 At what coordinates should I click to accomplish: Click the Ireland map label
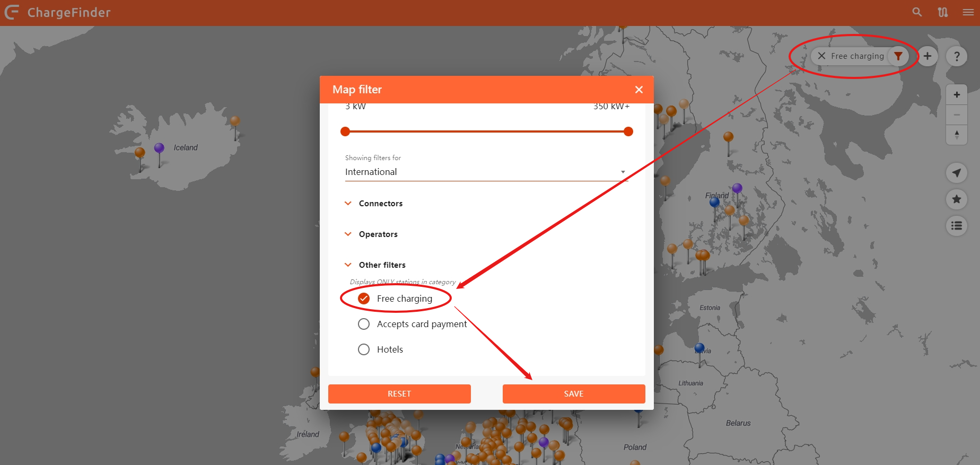308,434
